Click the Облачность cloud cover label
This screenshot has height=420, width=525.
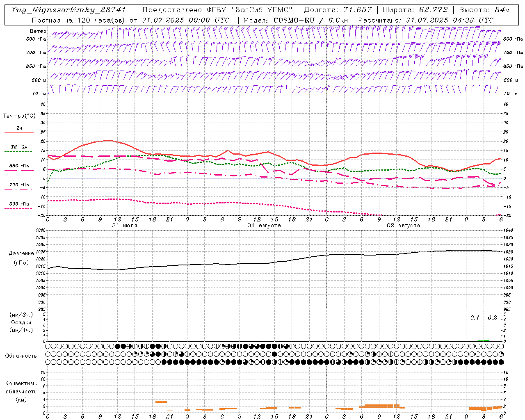click(x=21, y=356)
